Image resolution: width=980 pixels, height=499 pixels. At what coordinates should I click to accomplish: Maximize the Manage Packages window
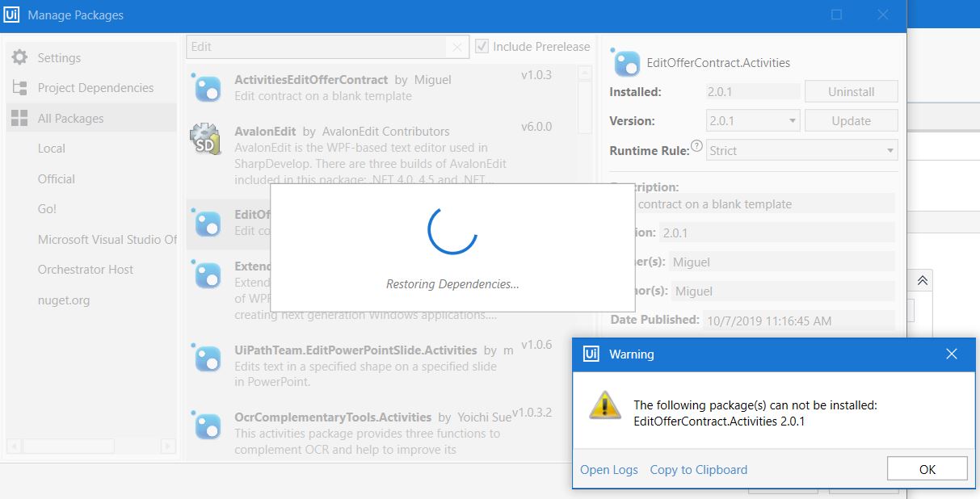point(837,15)
